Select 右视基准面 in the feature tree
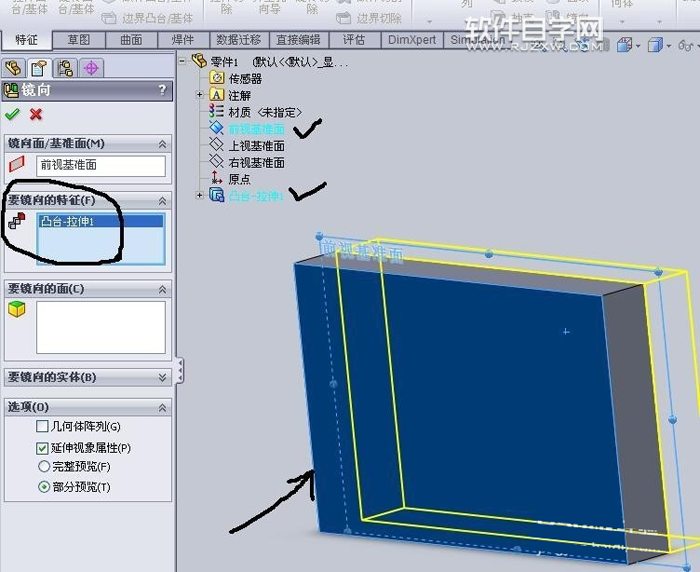The width and height of the screenshot is (700, 572). (x=256, y=163)
